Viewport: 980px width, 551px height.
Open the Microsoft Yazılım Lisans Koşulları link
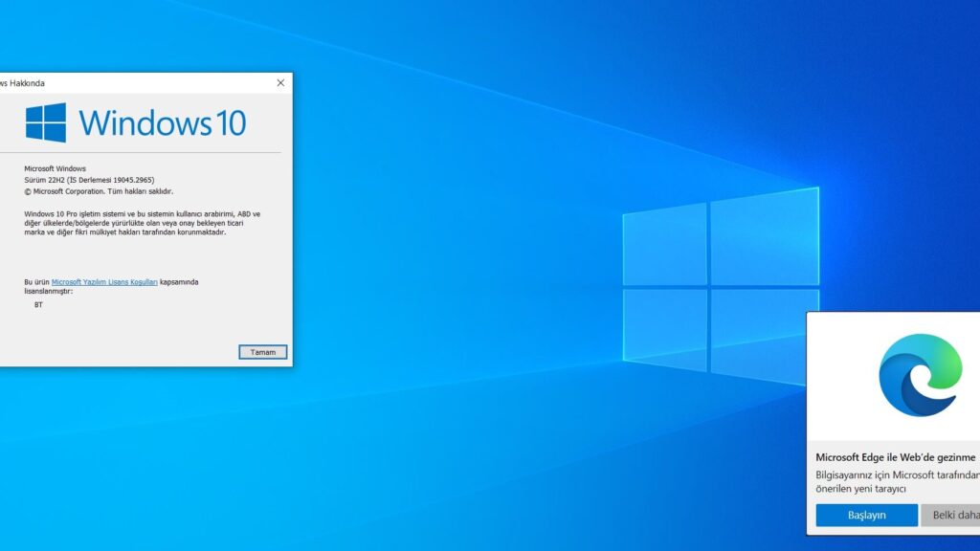click(105, 282)
